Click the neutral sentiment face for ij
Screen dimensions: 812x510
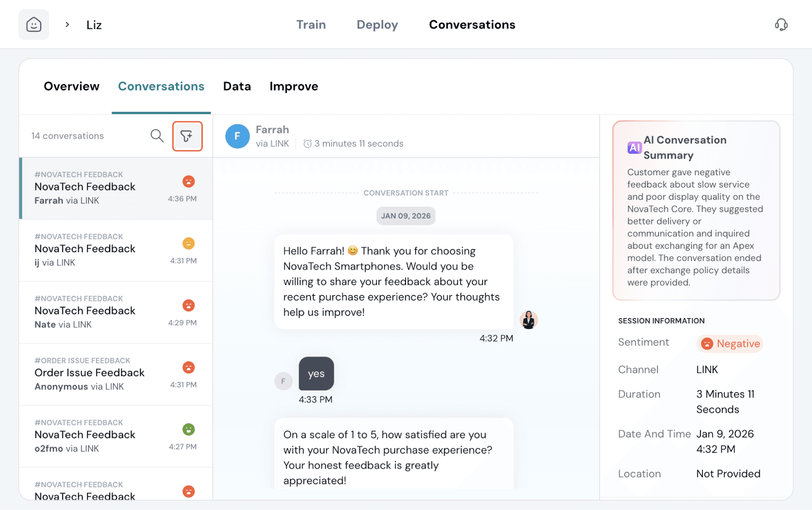tap(188, 244)
